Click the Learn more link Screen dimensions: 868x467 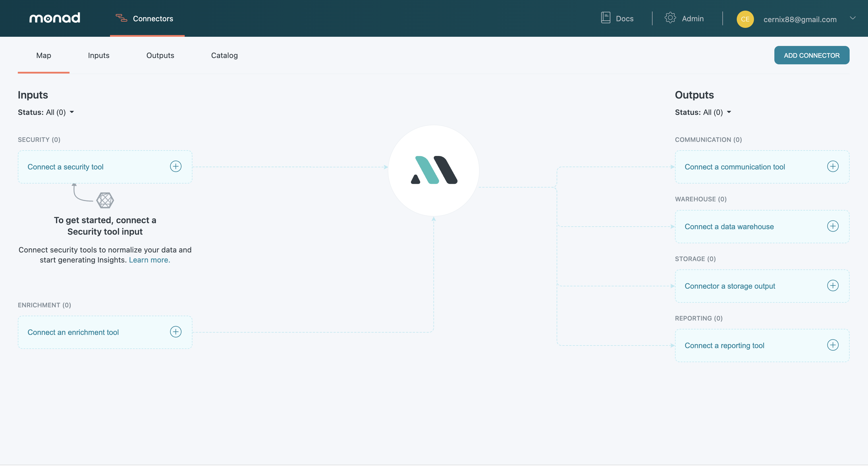coord(149,260)
